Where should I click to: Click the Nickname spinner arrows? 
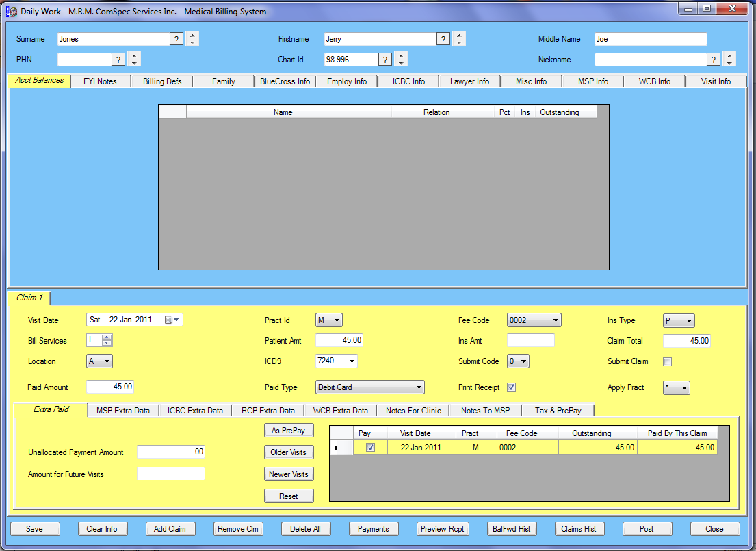pos(729,59)
